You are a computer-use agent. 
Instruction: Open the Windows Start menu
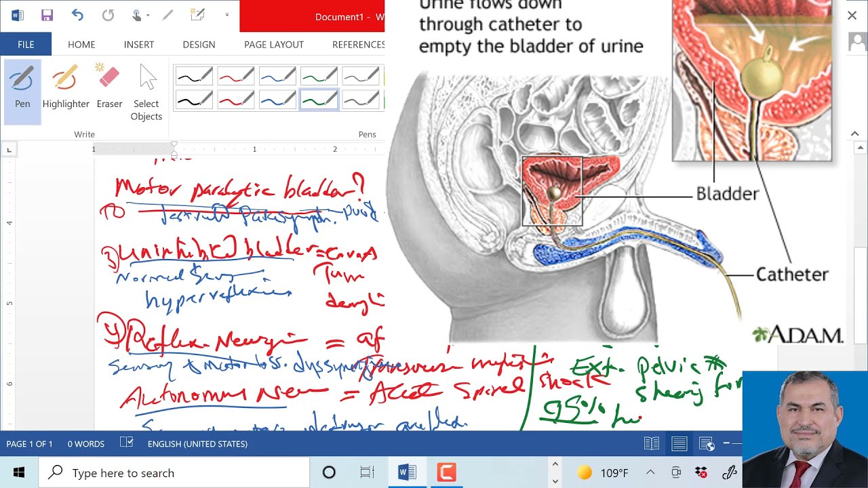click(18, 472)
